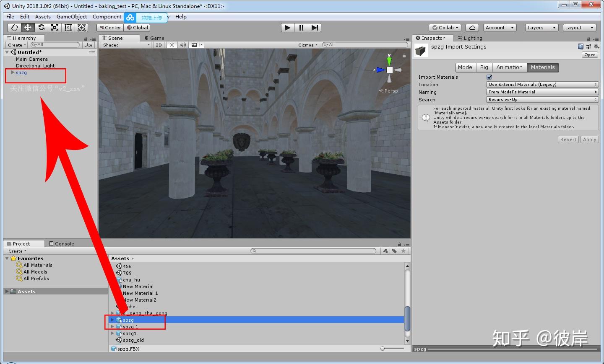Toggle the Import Materials checkbox
This screenshot has height=364, width=604.
point(489,77)
